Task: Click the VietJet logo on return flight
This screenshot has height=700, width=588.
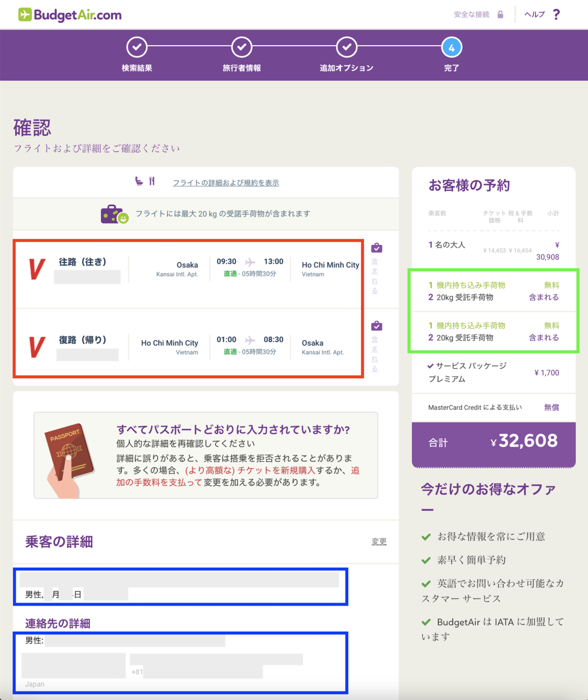Action: pyautogui.click(x=37, y=347)
